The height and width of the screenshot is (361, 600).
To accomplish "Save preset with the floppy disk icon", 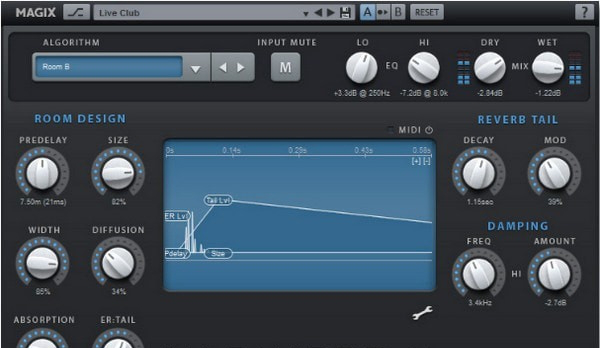I will 345,13.
